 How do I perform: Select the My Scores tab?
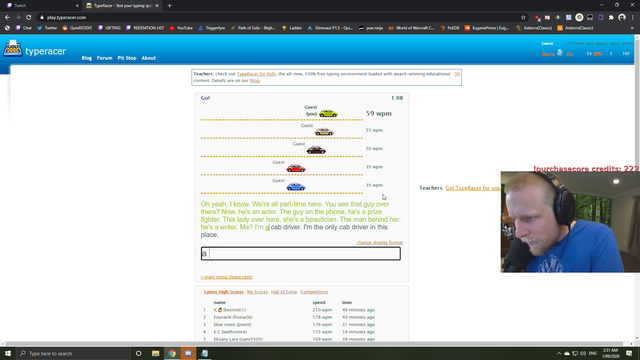click(257, 292)
